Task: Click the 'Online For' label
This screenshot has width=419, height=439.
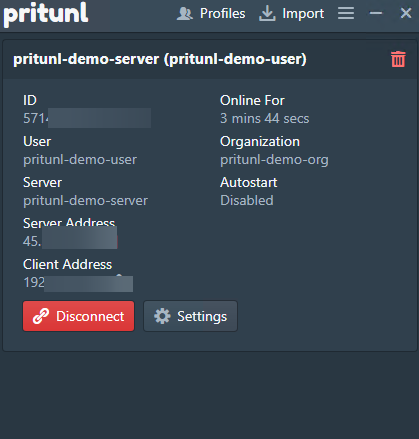Action: pyautogui.click(x=252, y=100)
